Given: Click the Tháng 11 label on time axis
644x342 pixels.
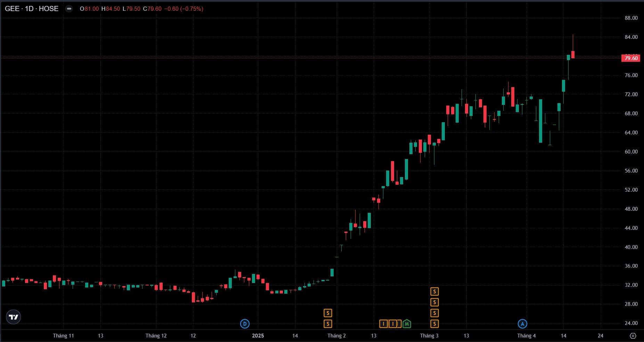Looking at the screenshot, I should click(63, 336).
